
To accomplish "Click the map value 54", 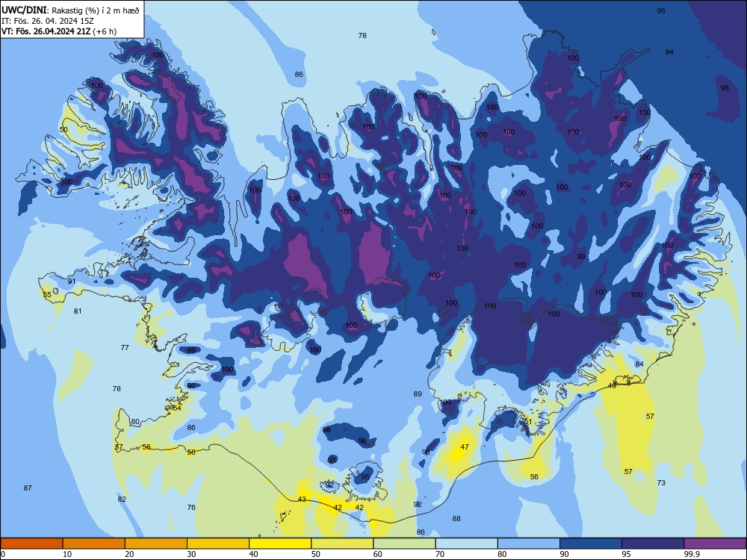I will pos(177,408).
